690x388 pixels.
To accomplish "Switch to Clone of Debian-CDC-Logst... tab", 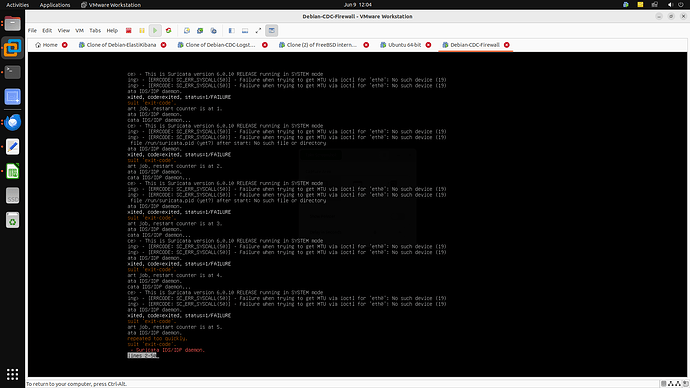I will tap(216, 45).
